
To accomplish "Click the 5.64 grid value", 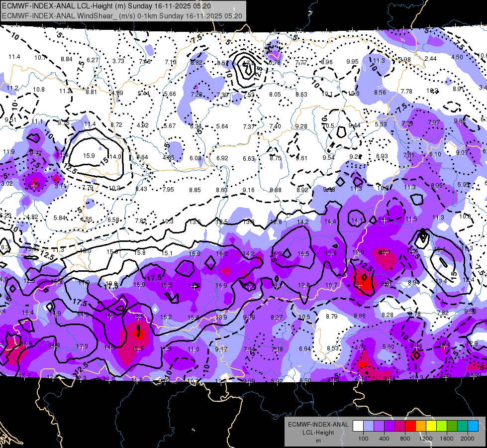I will [222, 126].
